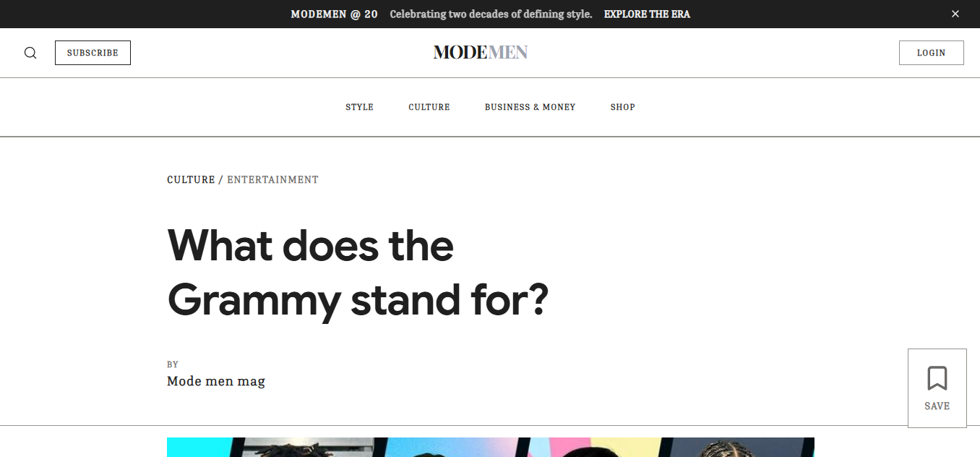Click the 'BY' byline label
The height and width of the screenshot is (457, 980).
173,364
